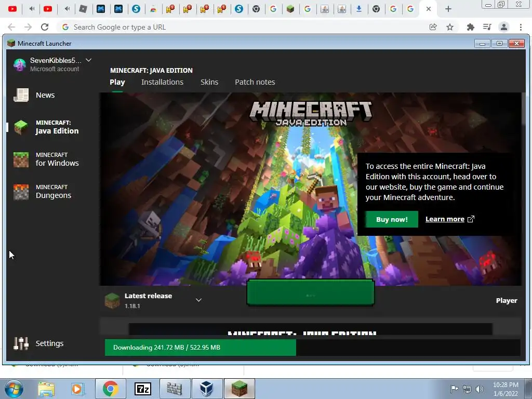
Task: Click the Latest release grass block icon
Action: (112, 301)
